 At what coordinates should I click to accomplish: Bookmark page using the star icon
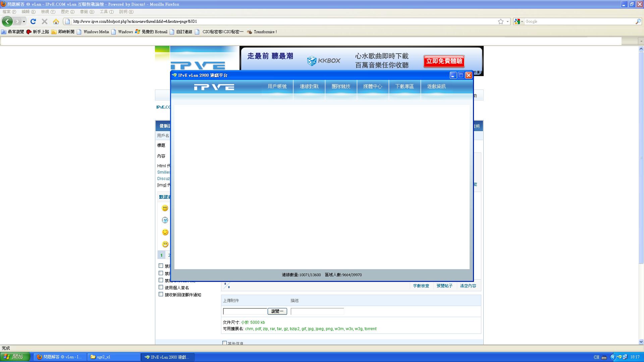[x=500, y=21]
